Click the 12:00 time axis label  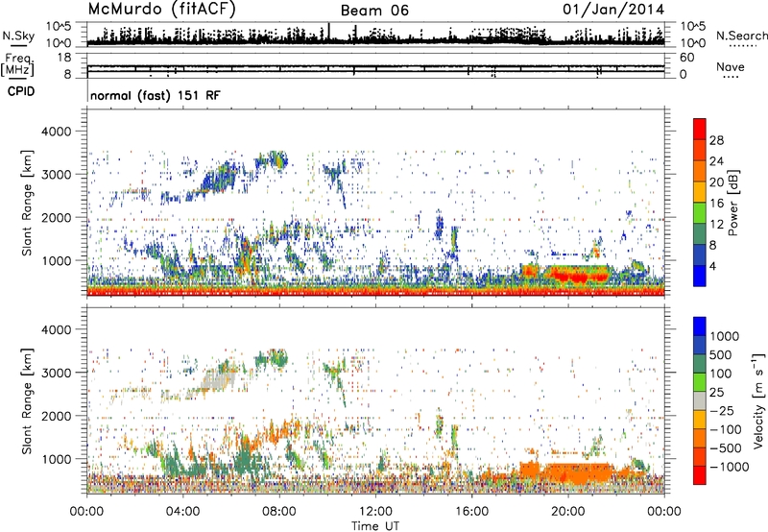(375, 512)
